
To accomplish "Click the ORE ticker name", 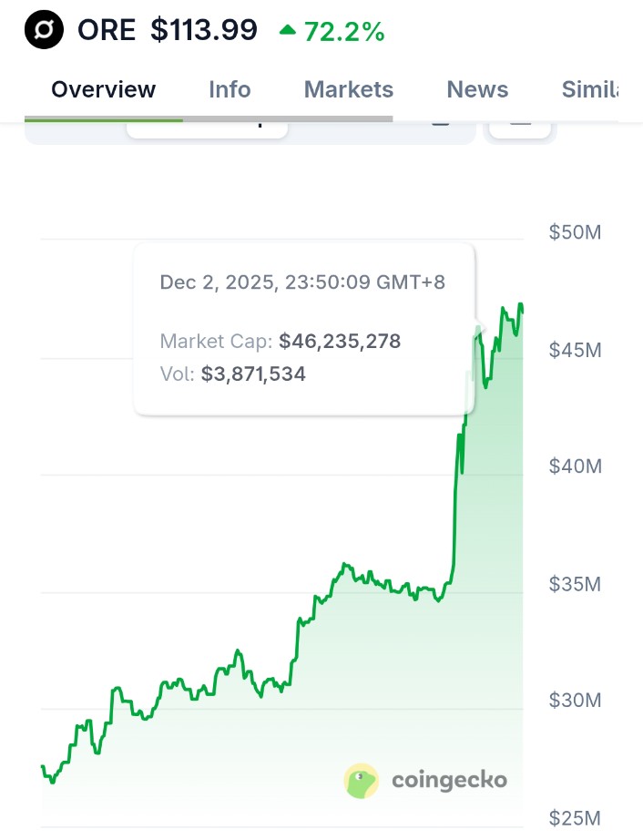I will coord(107,30).
